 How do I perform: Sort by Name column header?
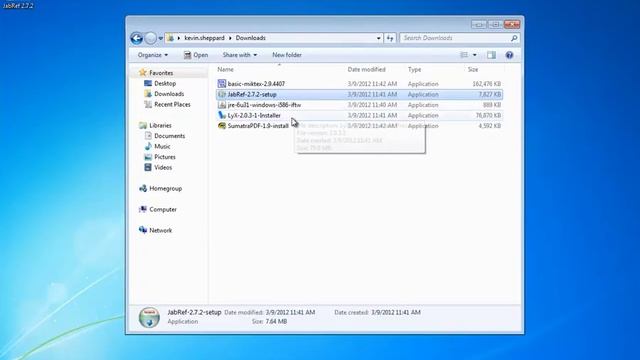(225, 69)
